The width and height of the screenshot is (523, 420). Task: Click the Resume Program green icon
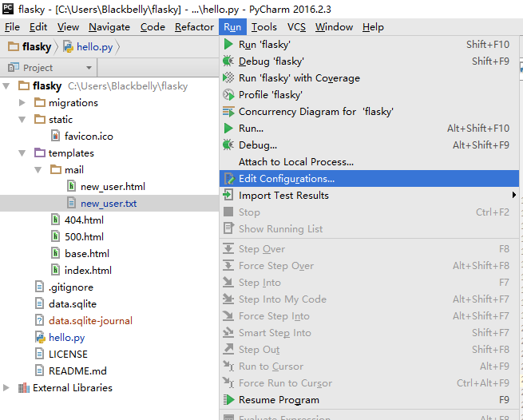(228, 400)
